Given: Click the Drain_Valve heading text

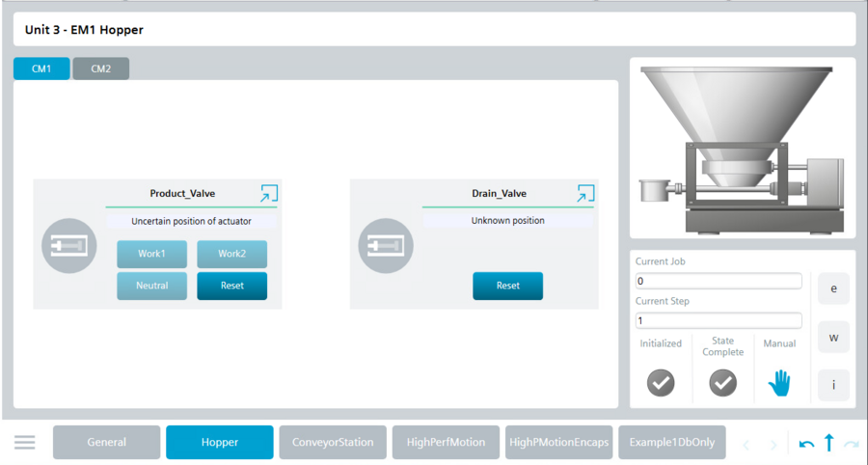Looking at the screenshot, I should (x=499, y=193).
